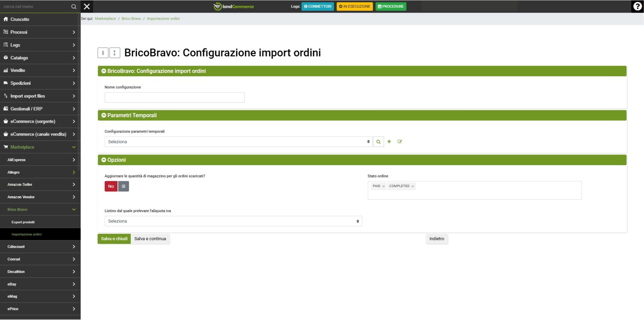Image resolution: width=644 pixels, height=320 pixels.
Task: Click the edit icon next to temporal parameters
Action: click(400, 142)
